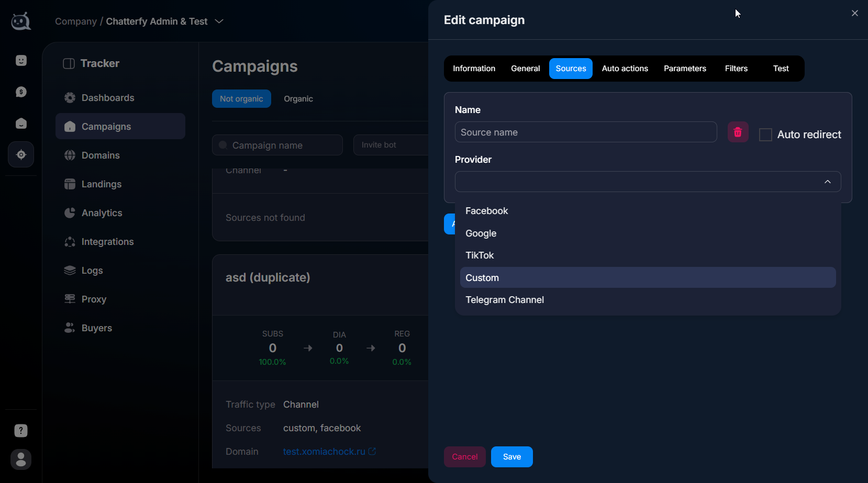Click the Domains globe icon
Image resolution: width=868 pixels, height=483 pixels.
pos(70,155)
